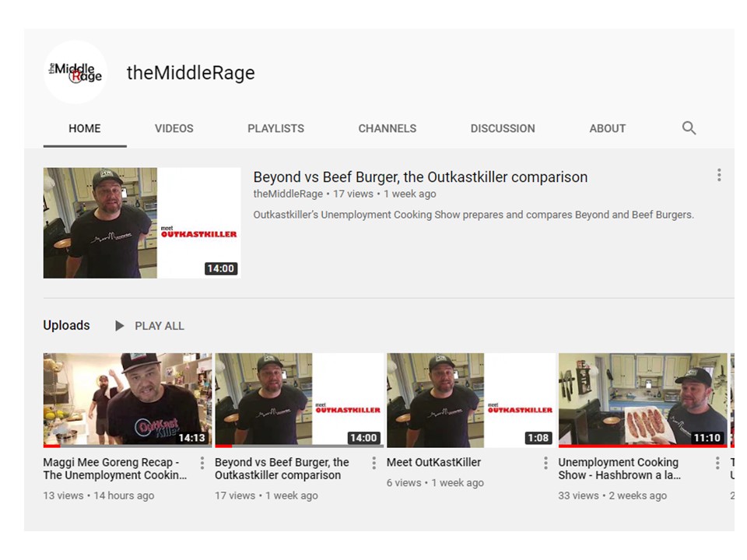Open channel search magnifier icon
Image resolution: width=747 pixels, height=560 pixels.
coord(689,128)
